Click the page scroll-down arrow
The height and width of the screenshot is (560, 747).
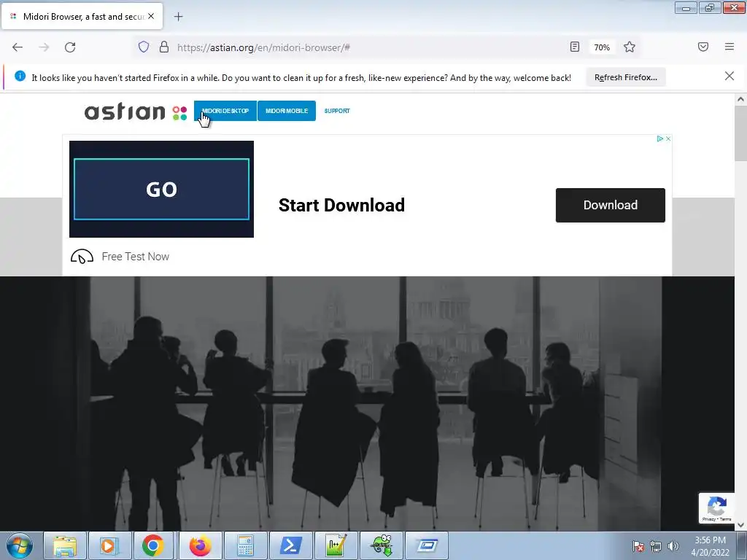740,525
